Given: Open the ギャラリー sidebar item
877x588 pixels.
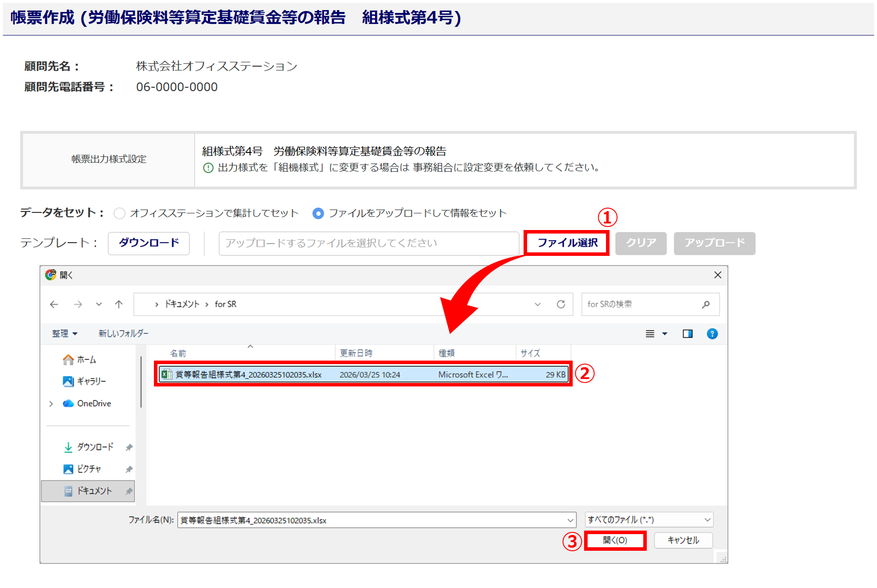Looking at the screenshot, I should click(x=91, y=381).
